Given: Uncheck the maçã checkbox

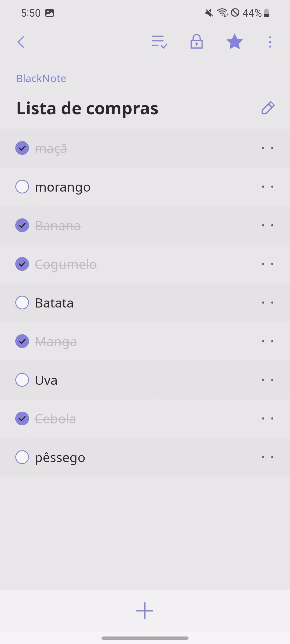Looking at the screenshot, I should (x=22, y=148).
